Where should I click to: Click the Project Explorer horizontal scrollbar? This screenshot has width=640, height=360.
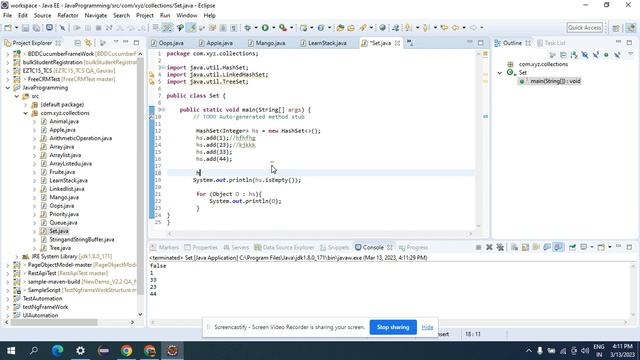pyautogui.click(x=53, y=322)
